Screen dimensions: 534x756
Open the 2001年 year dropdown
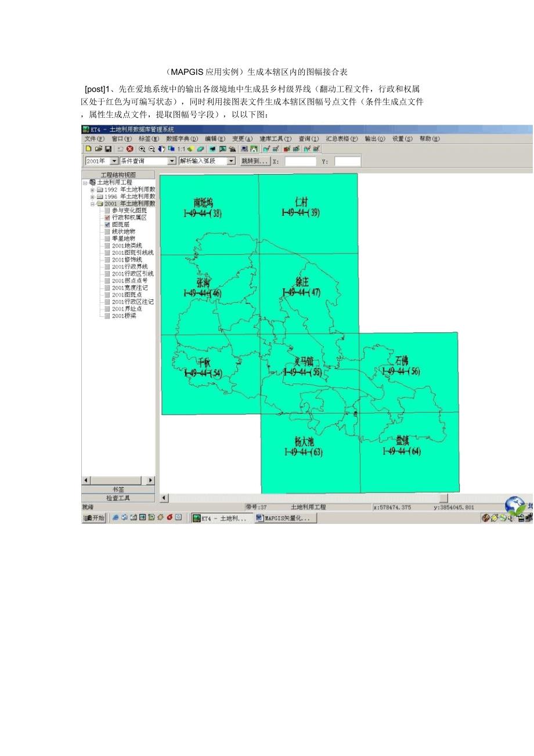114,161
